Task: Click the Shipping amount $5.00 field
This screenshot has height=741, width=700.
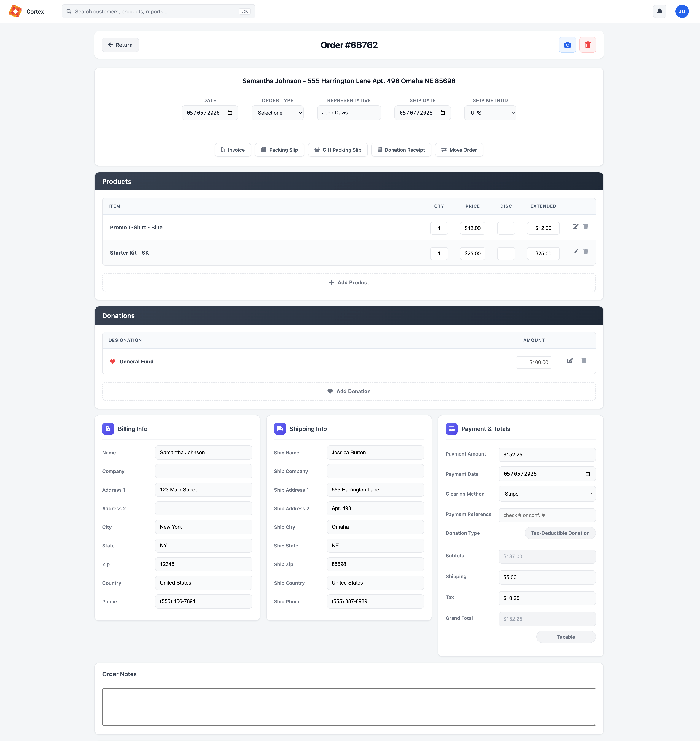Action: pos(547,577)
